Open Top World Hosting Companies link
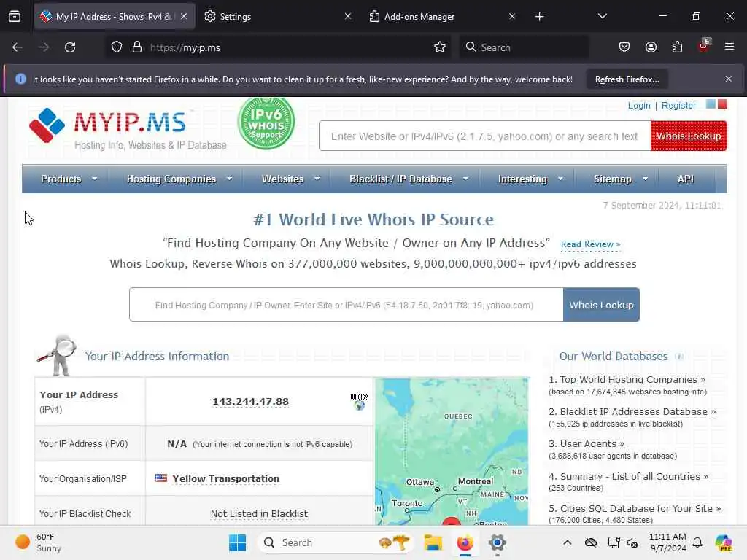This screenshot has height=560, width=747. click(x=627, y=379)
